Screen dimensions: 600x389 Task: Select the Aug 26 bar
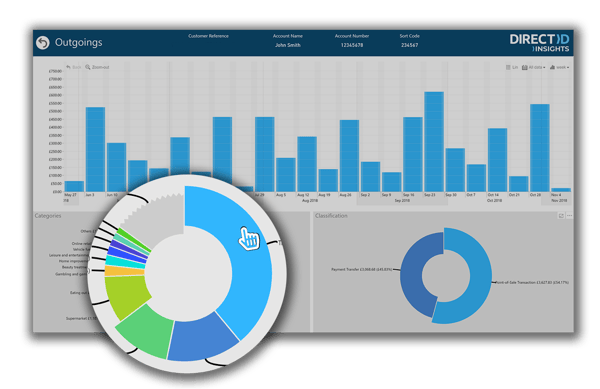coord(349,156)
